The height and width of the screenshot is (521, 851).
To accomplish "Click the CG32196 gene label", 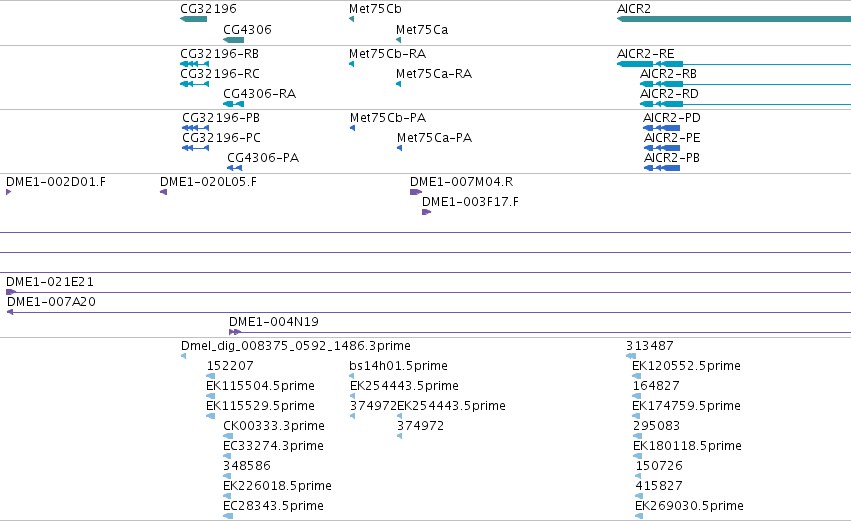I will pos(208,9).
